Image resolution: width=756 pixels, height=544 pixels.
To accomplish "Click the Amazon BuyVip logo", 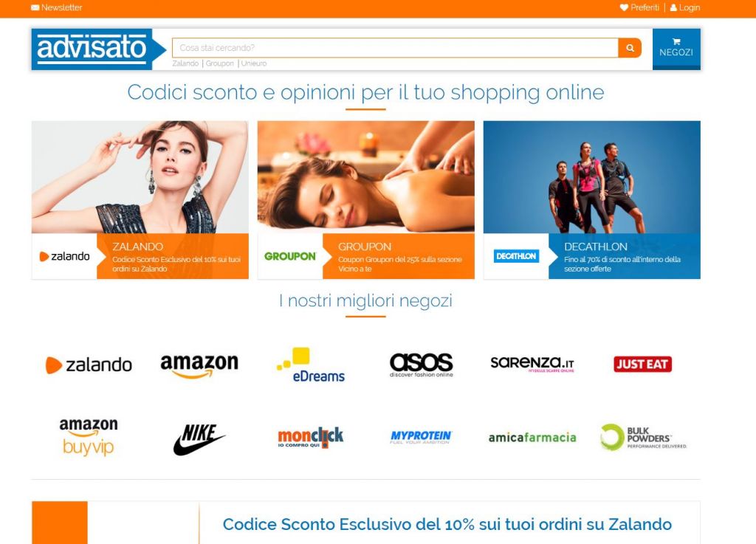I will (89, 437).
